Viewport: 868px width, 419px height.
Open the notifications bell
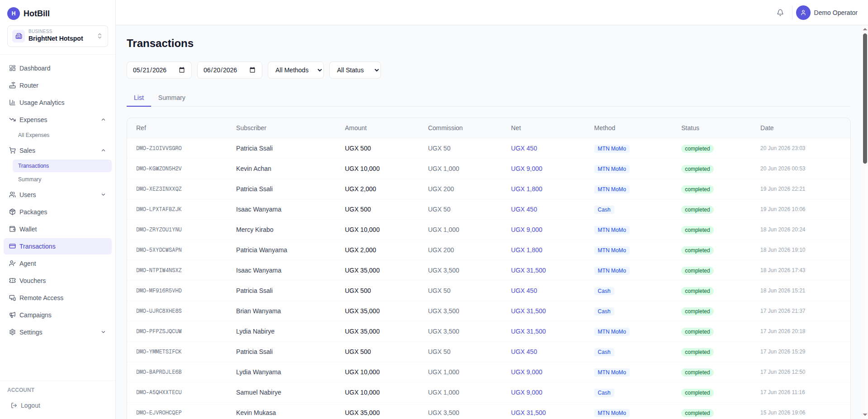780,13
